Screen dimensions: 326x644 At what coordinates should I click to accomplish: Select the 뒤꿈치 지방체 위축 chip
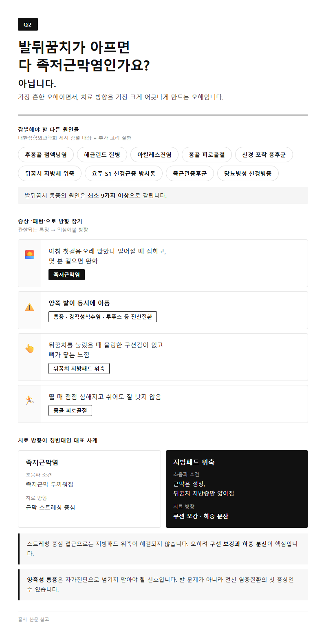pyautogui.click(x=50, y=173)
